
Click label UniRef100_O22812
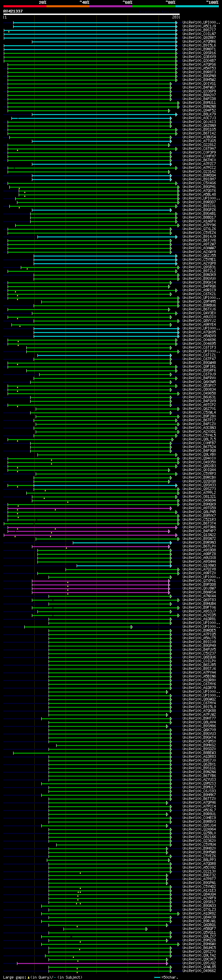tap(199, 145)
